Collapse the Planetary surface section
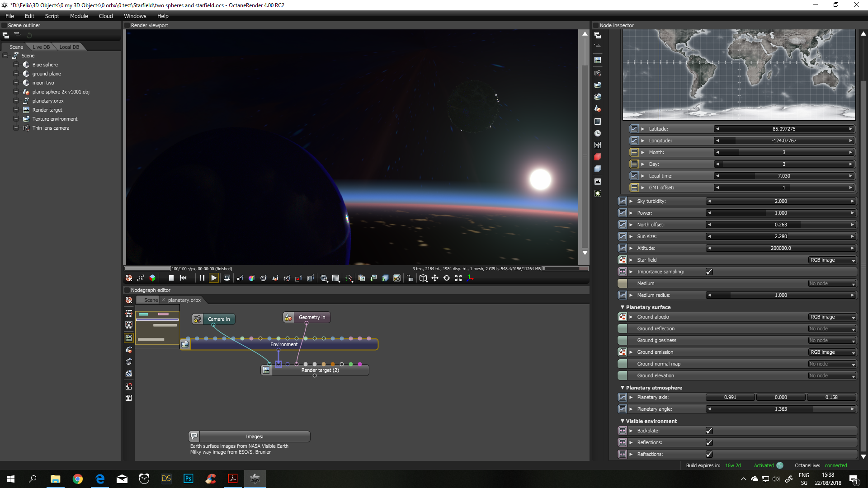868x488 pixels. pos(622,307)
